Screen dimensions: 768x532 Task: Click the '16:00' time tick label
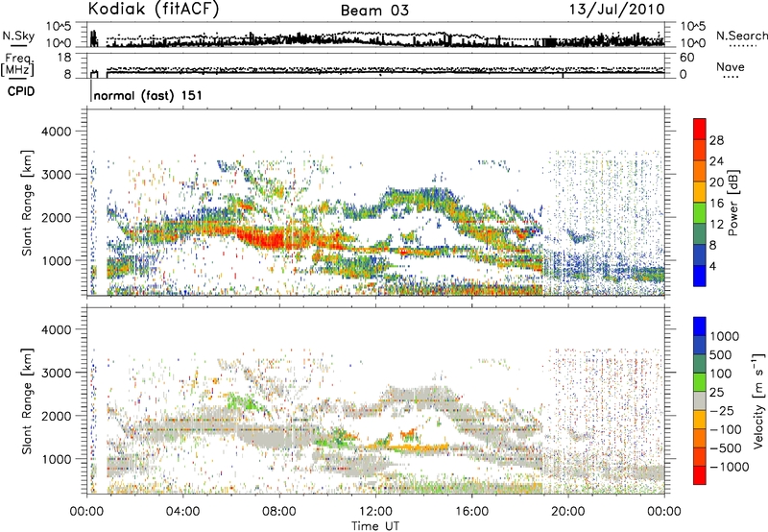coord(471,512)
